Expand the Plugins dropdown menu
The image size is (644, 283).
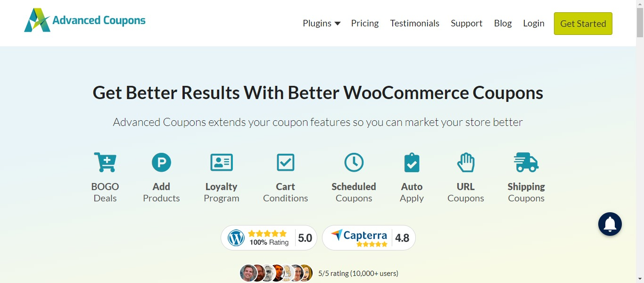[x=322, y=23]
